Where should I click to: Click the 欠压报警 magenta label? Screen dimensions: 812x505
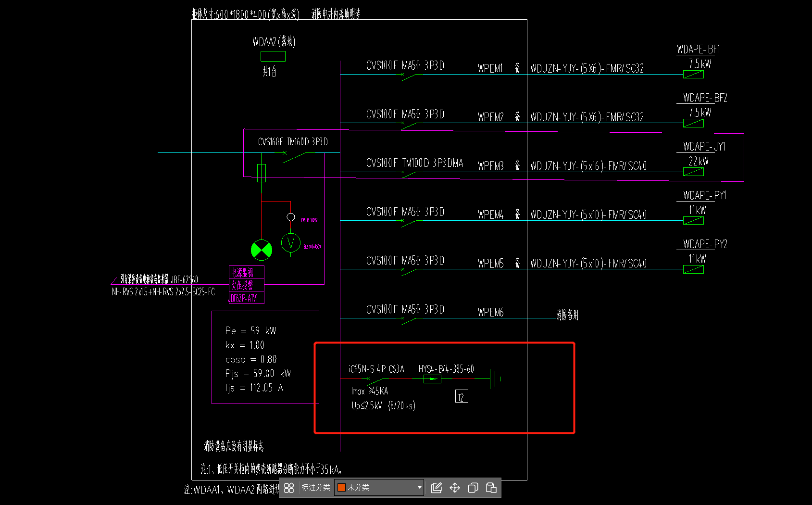click(x=242, y=285)
